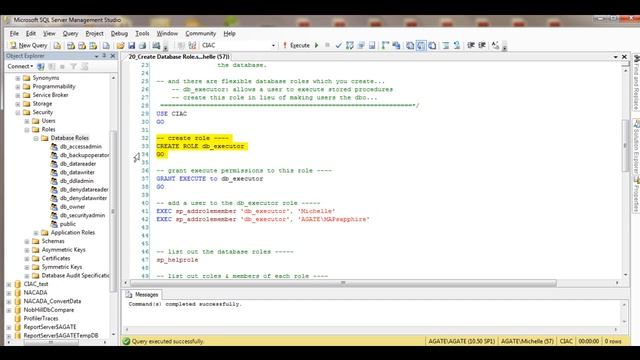Click Display Estimated Execution Plan icon
The width and height of the screenshot is (640, 360).
350,45
